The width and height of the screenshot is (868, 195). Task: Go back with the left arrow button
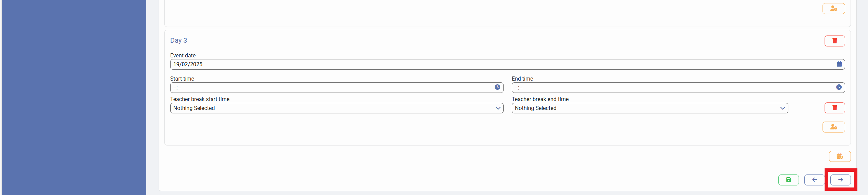(x=814, y=180)
